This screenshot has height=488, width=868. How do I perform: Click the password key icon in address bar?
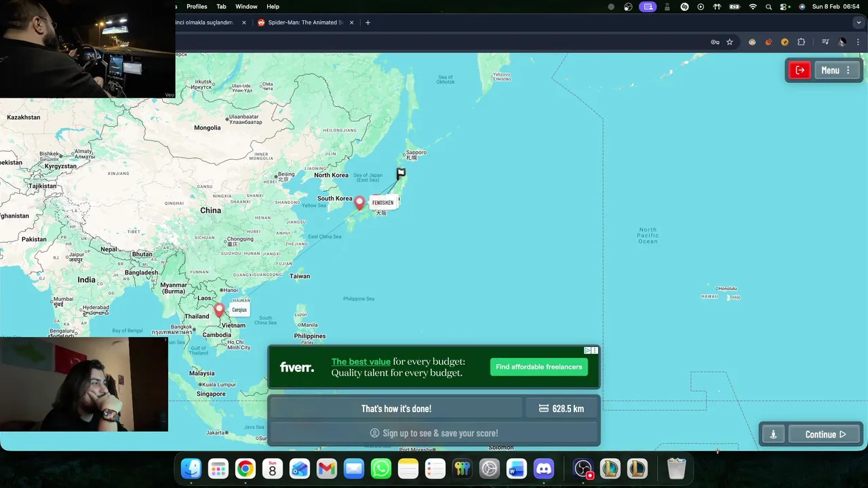tap(715, 42)
